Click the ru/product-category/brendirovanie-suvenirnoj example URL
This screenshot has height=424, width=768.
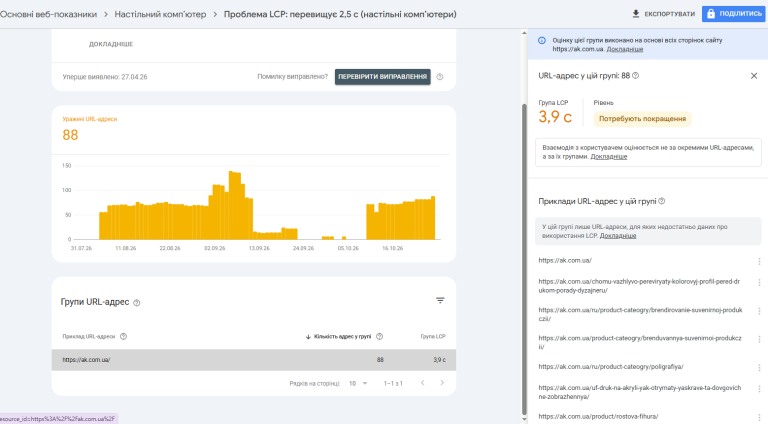(x=640, y=314)
